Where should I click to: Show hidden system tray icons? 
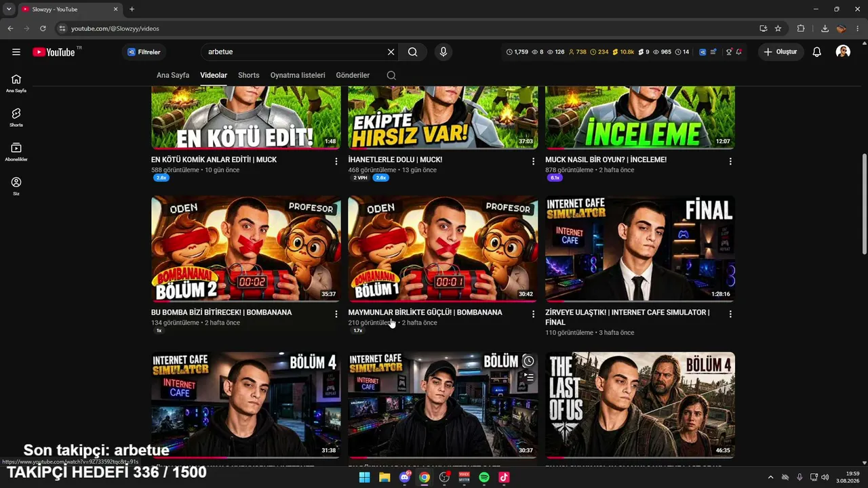coord(770,477)
